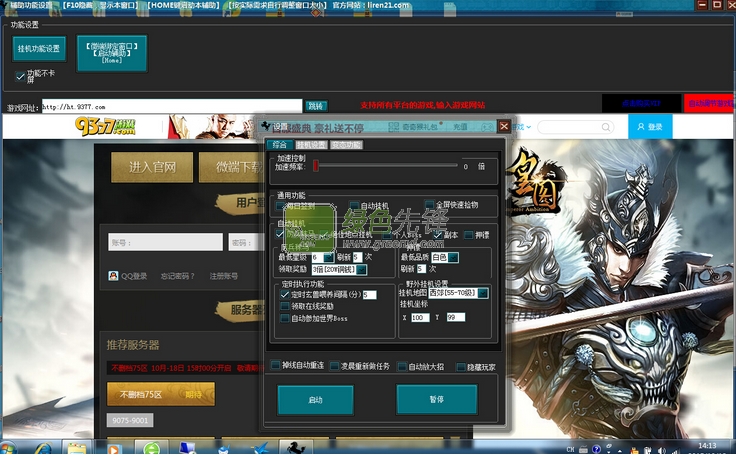Click the red 加速频率 slider handle
Image resolution: width=736 pixels, height=455 pixels.
click(316, 166)
